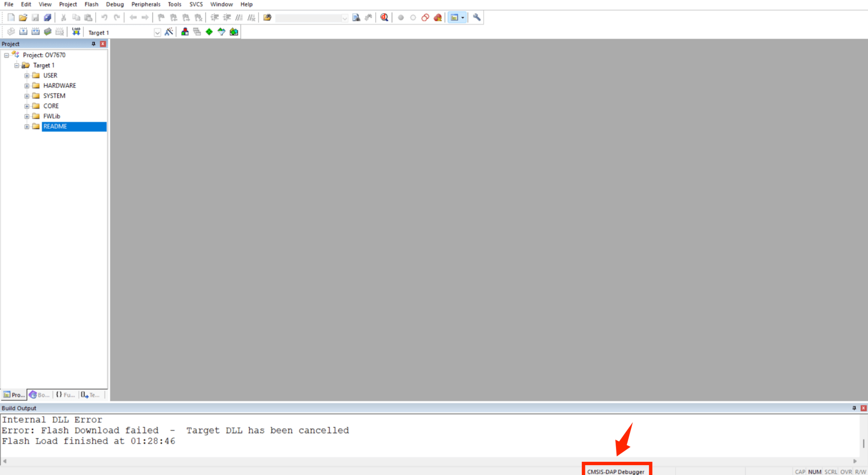
Task: Click the Rebuild all target files icon
Action: click(x=35, y=32)
